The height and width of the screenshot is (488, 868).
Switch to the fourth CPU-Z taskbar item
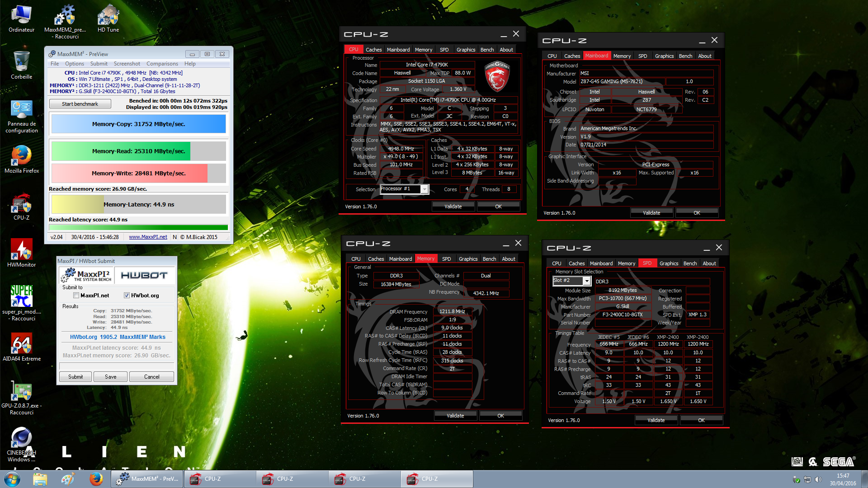point(436,479)
